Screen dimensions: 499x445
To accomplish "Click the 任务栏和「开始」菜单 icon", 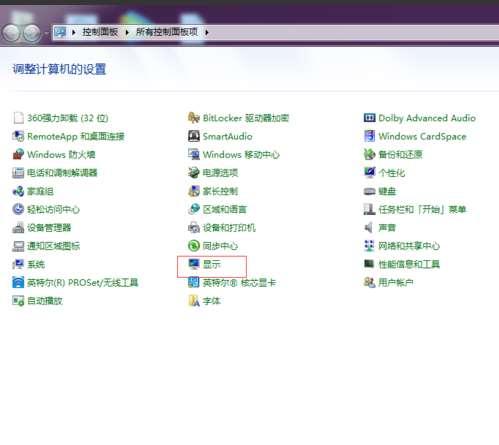I will click(x=369, y=209).
